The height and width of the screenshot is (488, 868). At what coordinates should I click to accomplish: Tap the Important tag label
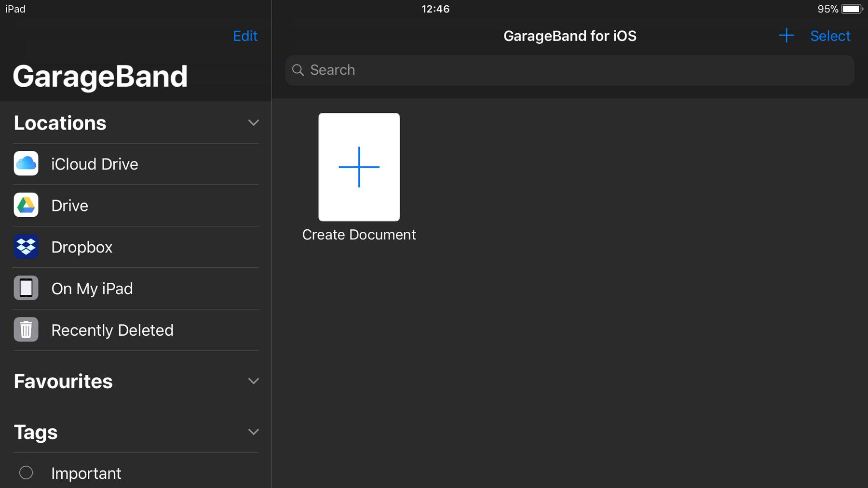[x=86, y=473]
